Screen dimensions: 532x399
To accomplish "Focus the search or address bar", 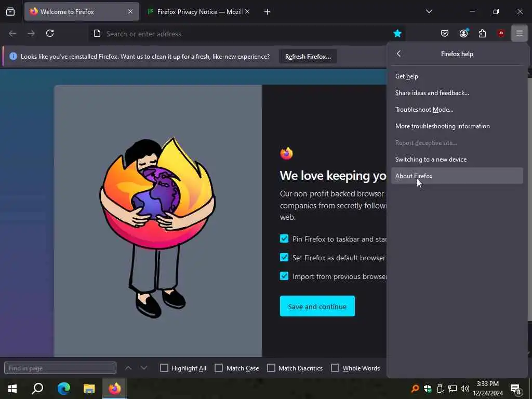I will click(248, 34).
